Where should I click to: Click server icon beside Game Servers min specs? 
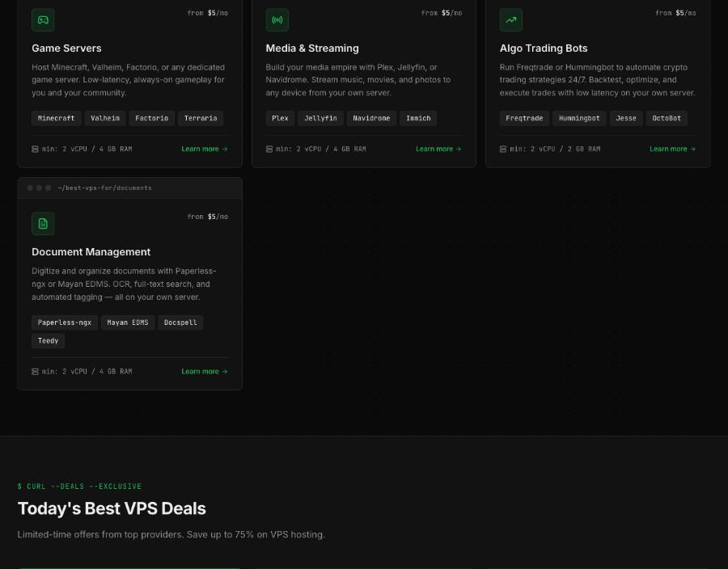pos(35,149)
